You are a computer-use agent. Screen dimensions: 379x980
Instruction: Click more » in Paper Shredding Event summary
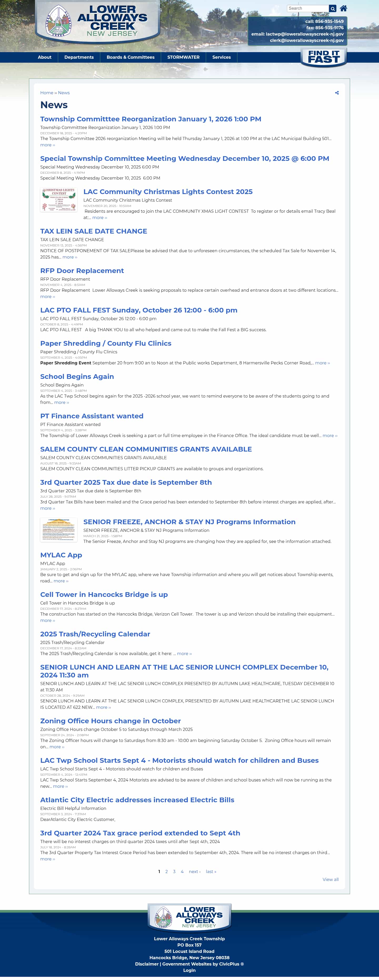[322, 363]
